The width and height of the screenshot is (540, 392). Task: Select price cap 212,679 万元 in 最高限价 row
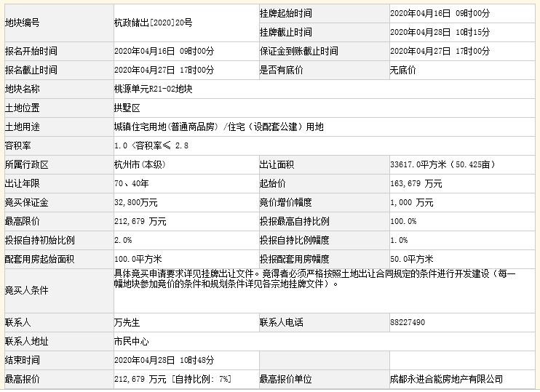[140, 221]
